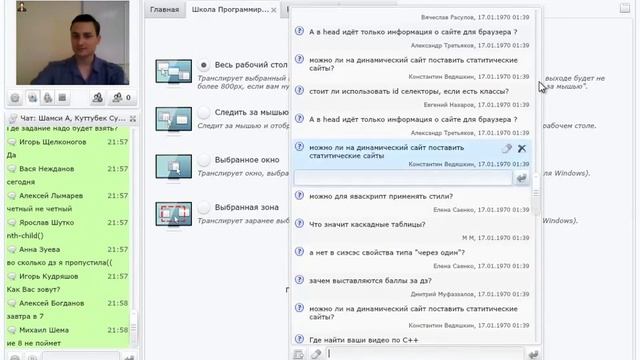
Task: Click the whole desktop screen-share thumbnail
Action: click(173, 71)
